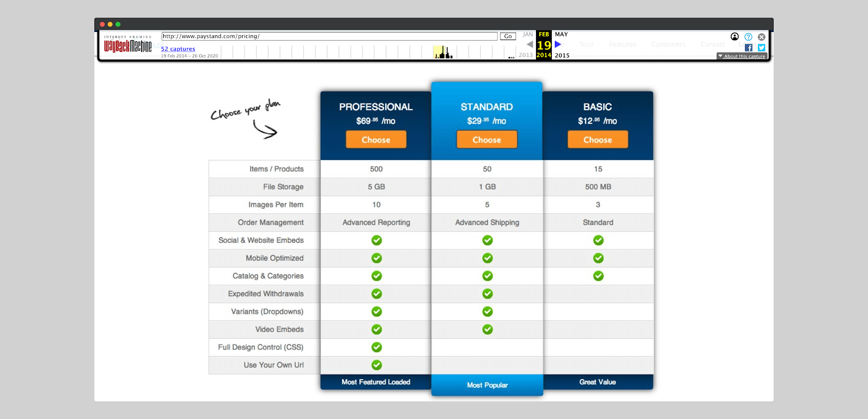Click the Most Popular footer label
Screen dimensions: 868x419
point(487,385)
